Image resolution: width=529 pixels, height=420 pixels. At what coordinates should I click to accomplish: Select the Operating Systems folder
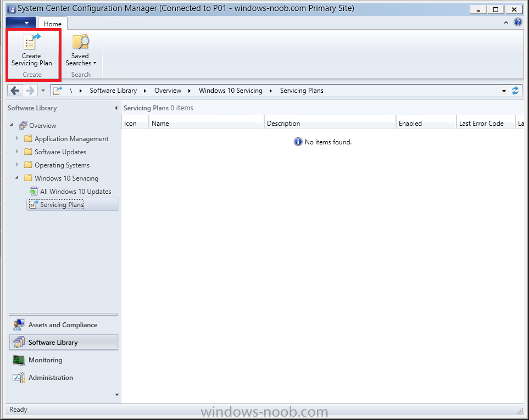tap(62, 165)
